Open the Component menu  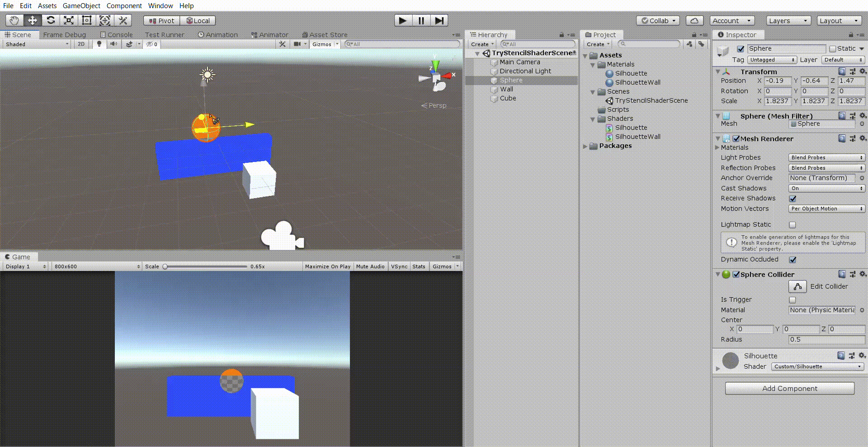[124, 6]
